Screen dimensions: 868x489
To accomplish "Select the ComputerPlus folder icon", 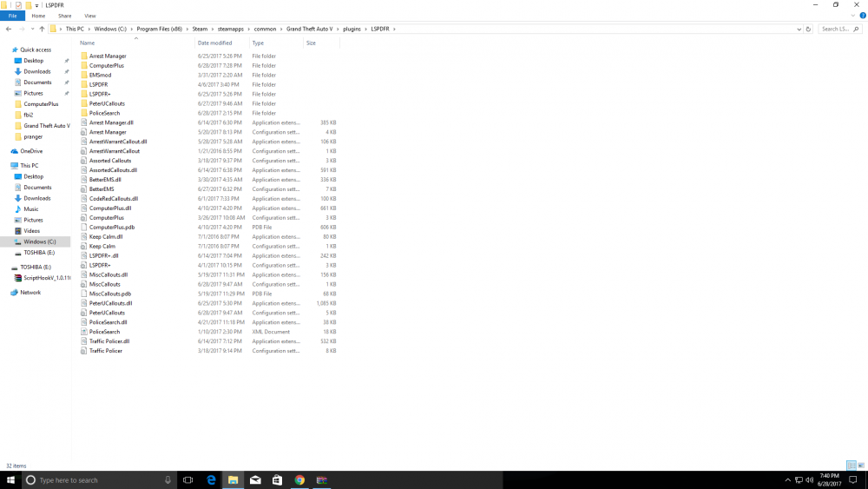I will click(x=84, y=65).
